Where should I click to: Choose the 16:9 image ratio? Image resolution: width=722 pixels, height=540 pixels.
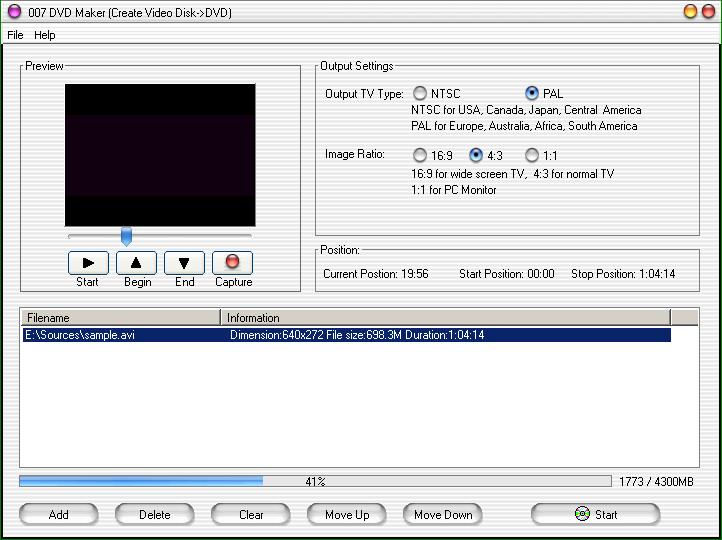coord(420,155)
